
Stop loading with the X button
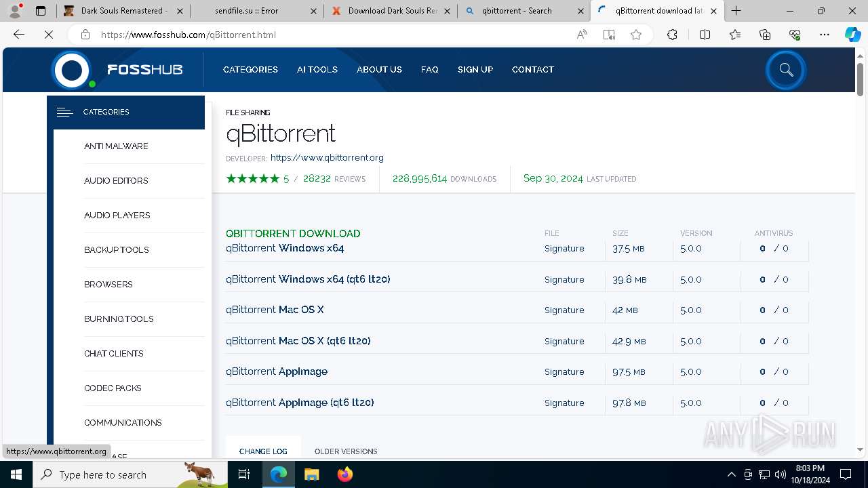coord(49,35)
